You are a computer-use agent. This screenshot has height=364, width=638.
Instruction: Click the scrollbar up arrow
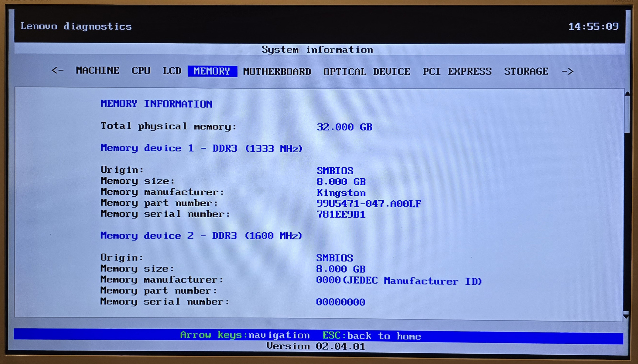(627, 94)
